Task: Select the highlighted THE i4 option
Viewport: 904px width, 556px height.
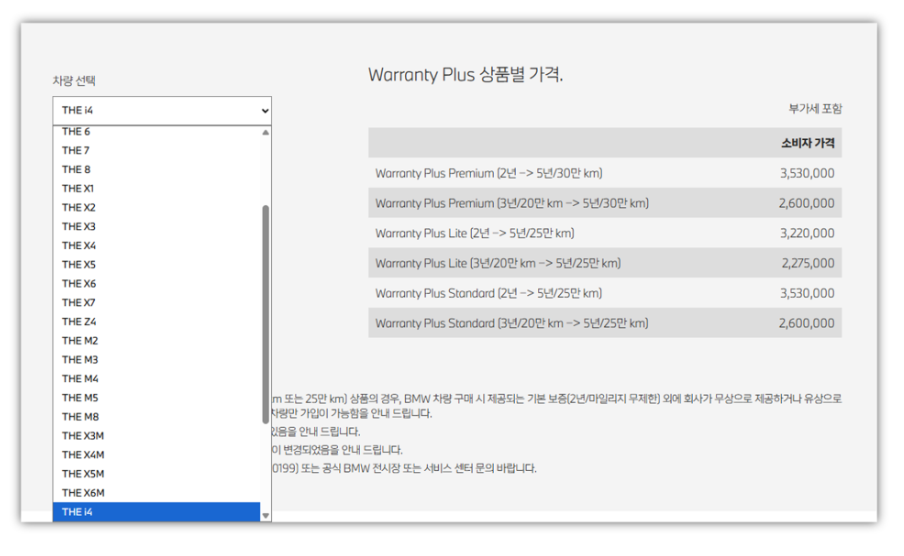Action: (78, 512)
